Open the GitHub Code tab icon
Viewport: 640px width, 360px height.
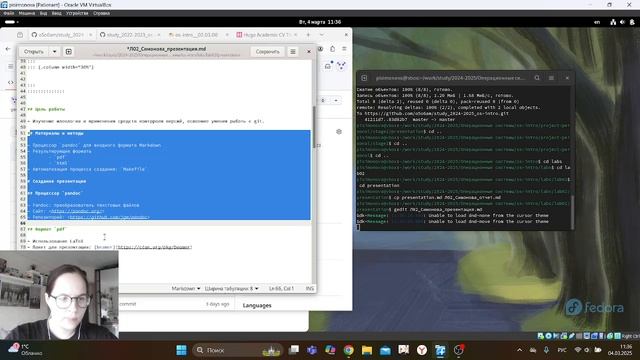[11, 82]
